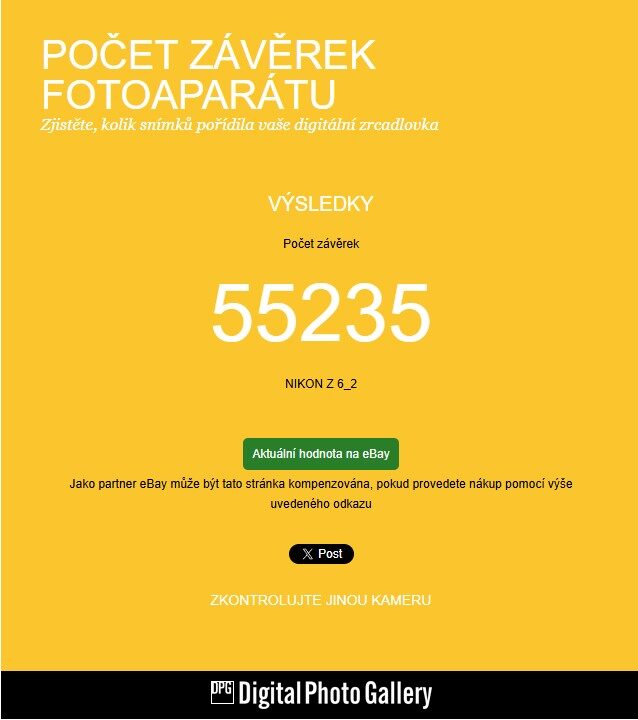Screen dimensions: 638x720
Task: Click the X Post share button
Action: (x=321, y=554)
